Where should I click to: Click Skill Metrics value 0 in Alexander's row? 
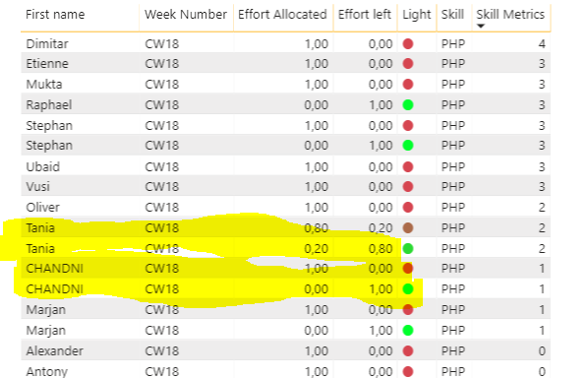[x=542, y=351]
